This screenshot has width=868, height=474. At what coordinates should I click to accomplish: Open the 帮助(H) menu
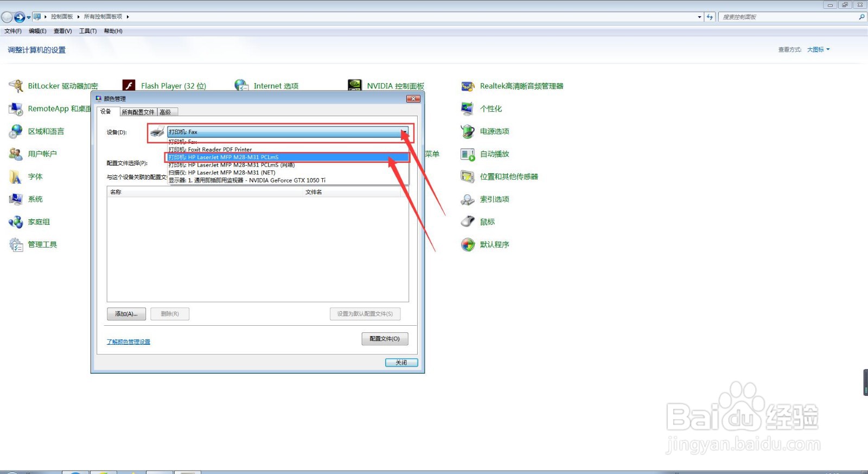tap(113, 31)
